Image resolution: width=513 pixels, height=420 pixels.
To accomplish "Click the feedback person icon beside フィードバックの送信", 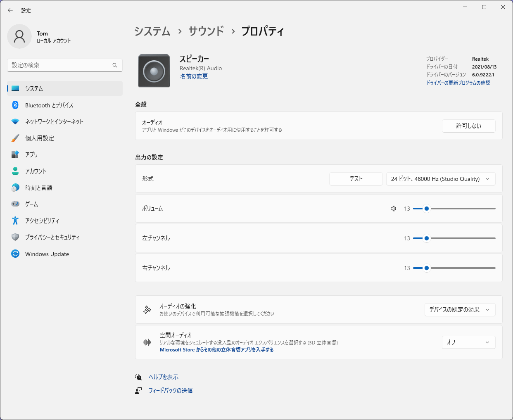I will click(139, 390).
